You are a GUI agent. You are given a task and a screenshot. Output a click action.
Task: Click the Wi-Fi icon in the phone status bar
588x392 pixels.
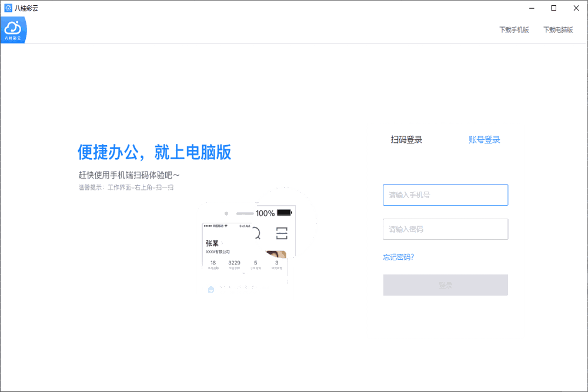[x=226, y=225]
